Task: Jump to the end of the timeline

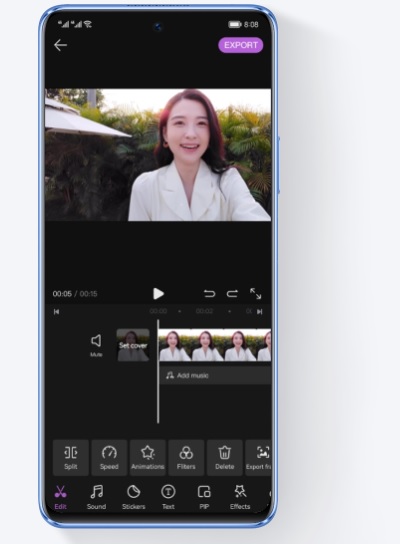Action: 259,312
